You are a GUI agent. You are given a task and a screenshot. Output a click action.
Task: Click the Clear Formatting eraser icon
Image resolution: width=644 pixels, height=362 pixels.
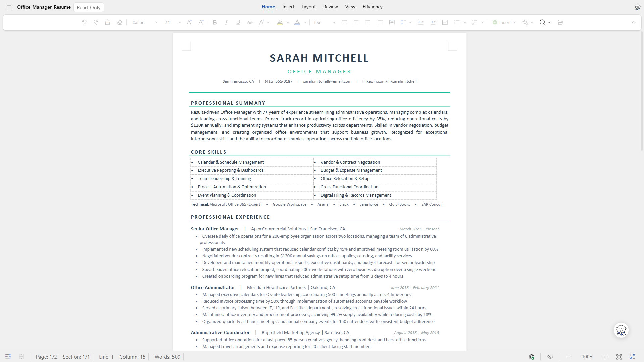(119, 22)
